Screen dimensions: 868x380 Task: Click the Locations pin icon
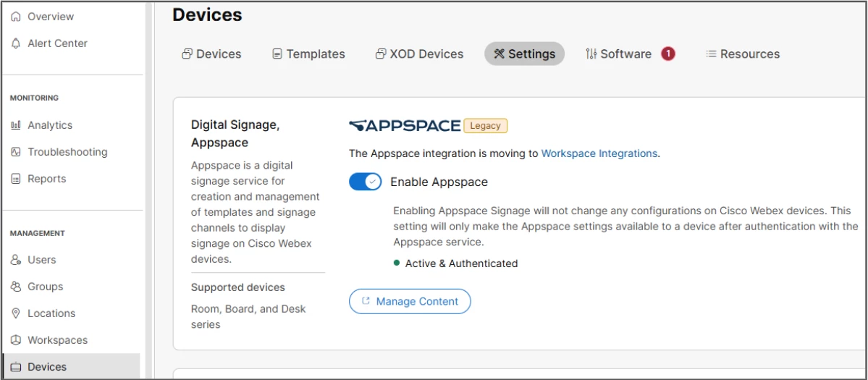click(16, 313)
